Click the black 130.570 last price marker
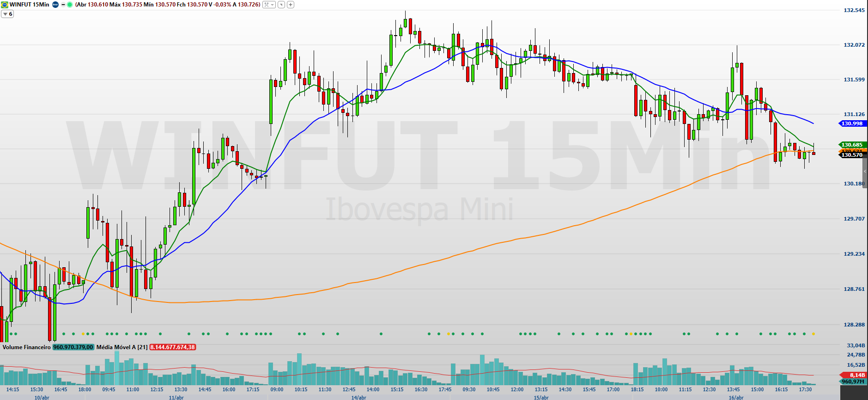 [852, 155]
